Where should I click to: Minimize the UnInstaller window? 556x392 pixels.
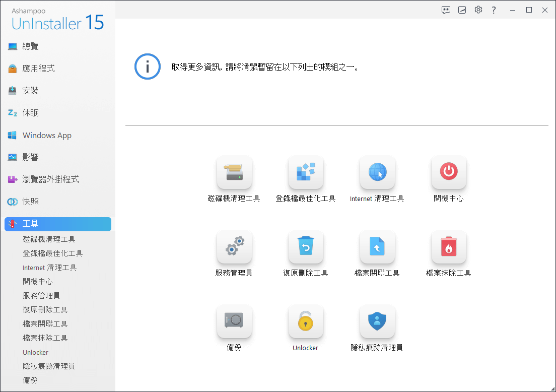512,10
